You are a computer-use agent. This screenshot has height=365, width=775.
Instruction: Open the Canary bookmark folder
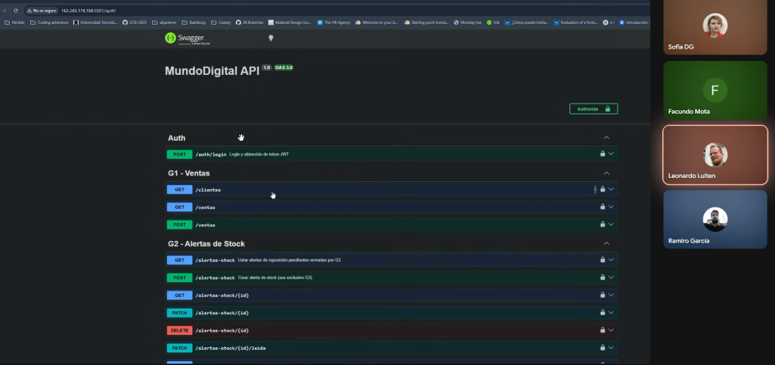[221, 22]
